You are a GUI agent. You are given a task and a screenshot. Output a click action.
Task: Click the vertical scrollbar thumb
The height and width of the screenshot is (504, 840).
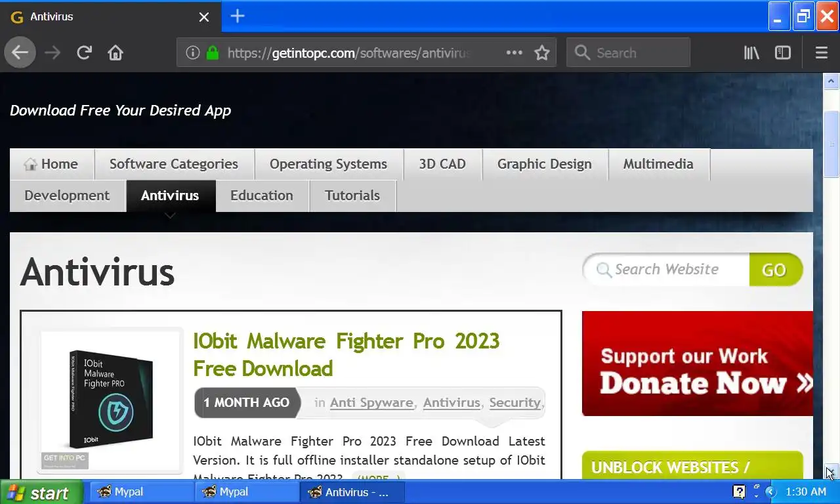831,144
